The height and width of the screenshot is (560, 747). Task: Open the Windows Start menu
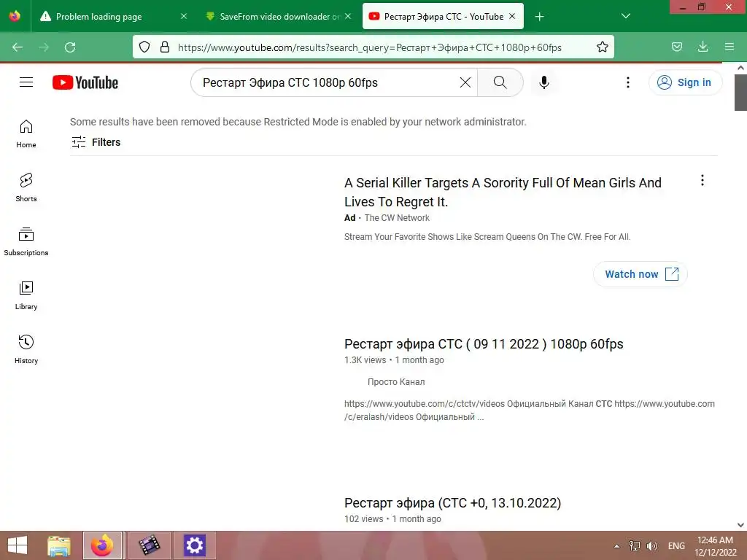18,545
